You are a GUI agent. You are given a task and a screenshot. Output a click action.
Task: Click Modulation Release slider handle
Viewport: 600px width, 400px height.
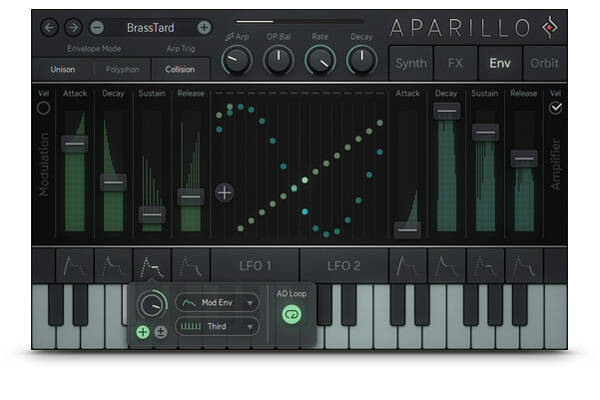[191, 197]
